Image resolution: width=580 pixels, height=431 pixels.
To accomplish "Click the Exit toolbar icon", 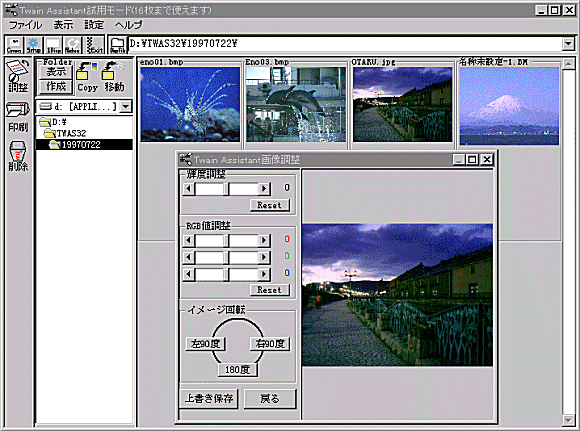I will (94, 45).
